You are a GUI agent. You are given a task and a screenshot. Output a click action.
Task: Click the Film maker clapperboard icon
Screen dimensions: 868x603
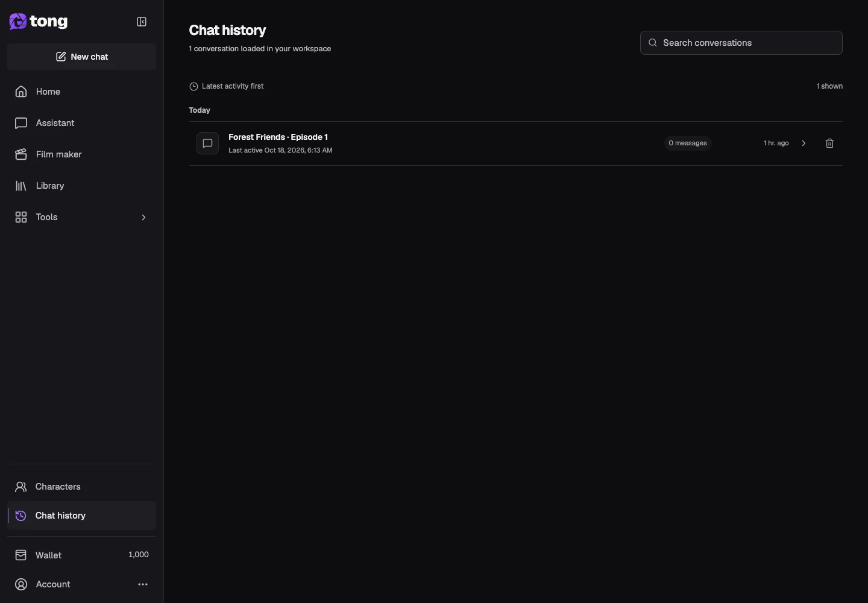(x=21, y=154)
